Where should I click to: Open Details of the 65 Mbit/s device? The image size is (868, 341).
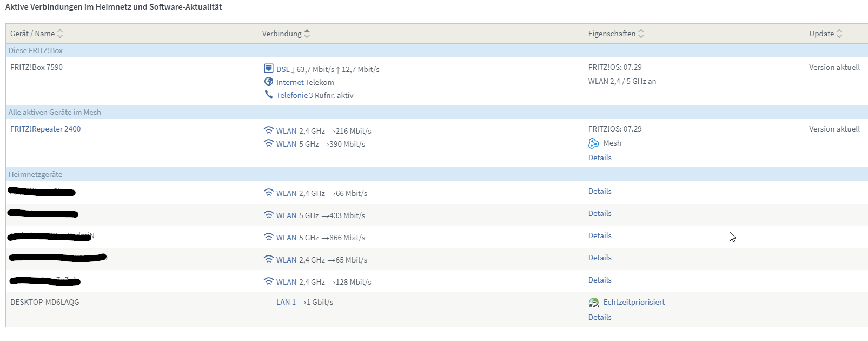pos(600,258)
